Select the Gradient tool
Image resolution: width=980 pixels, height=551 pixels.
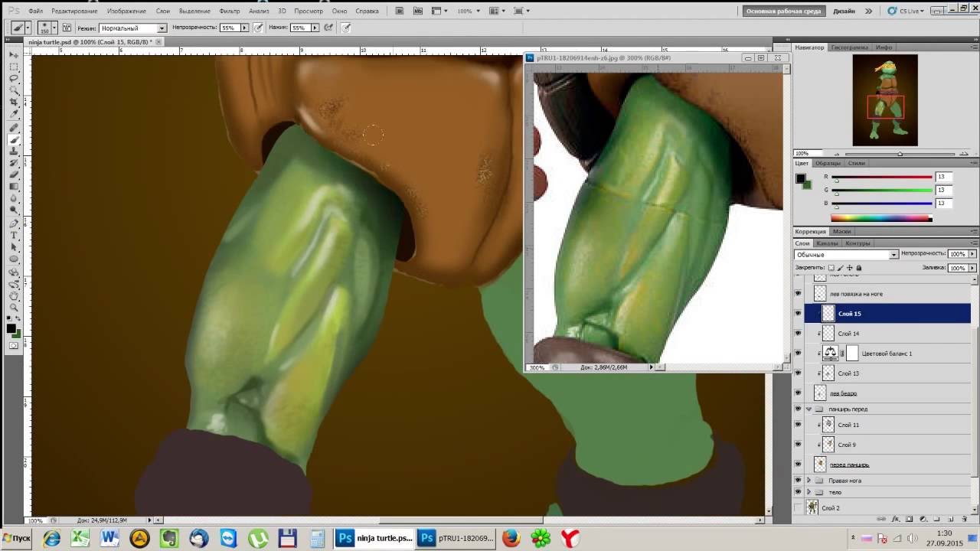coord(14,187)
